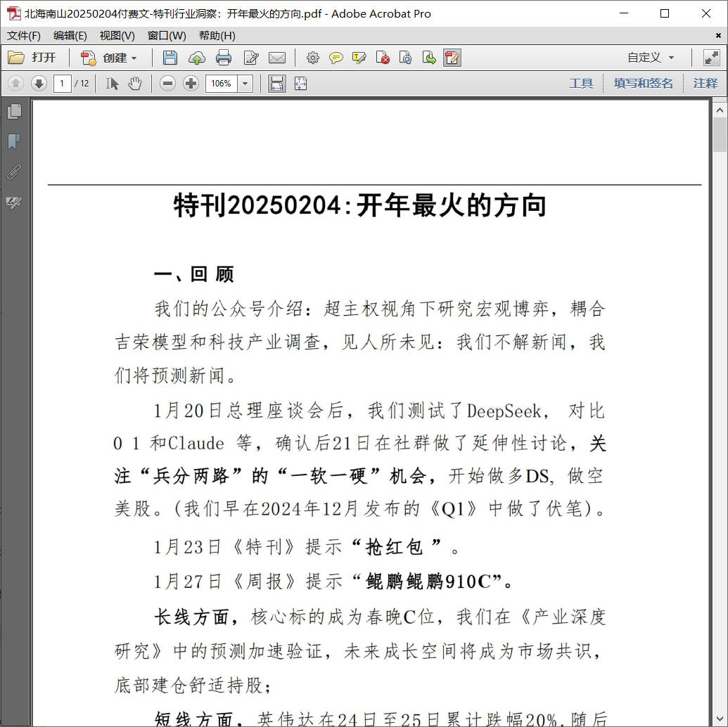Go to the previous page
Image resolution: width=728 pixels, height=727 pixels.
point(15,84)
